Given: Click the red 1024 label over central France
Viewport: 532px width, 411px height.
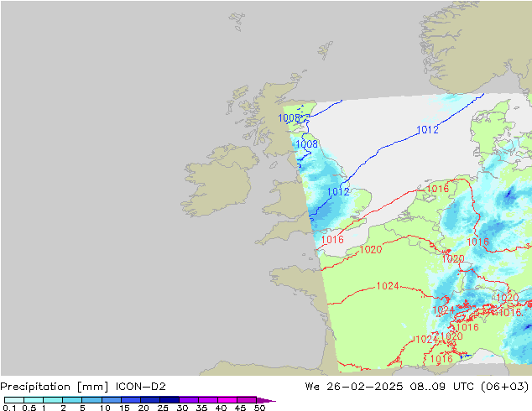Looking at the screenshot, I should point(388,286).
